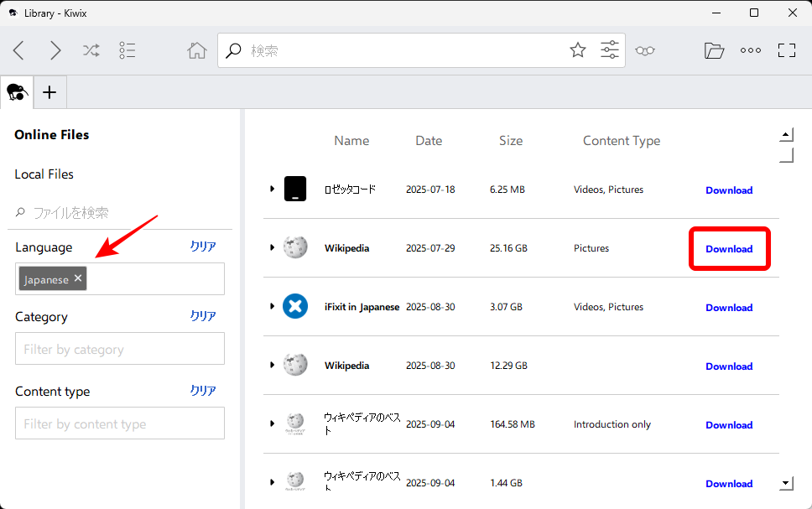Open reading list glasses icon
Image resolution: width=812 pixels, height=509 pixels.
644,50
